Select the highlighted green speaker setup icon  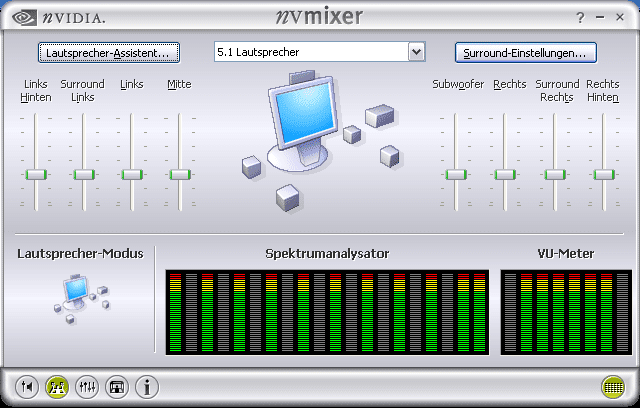point(57,386)
